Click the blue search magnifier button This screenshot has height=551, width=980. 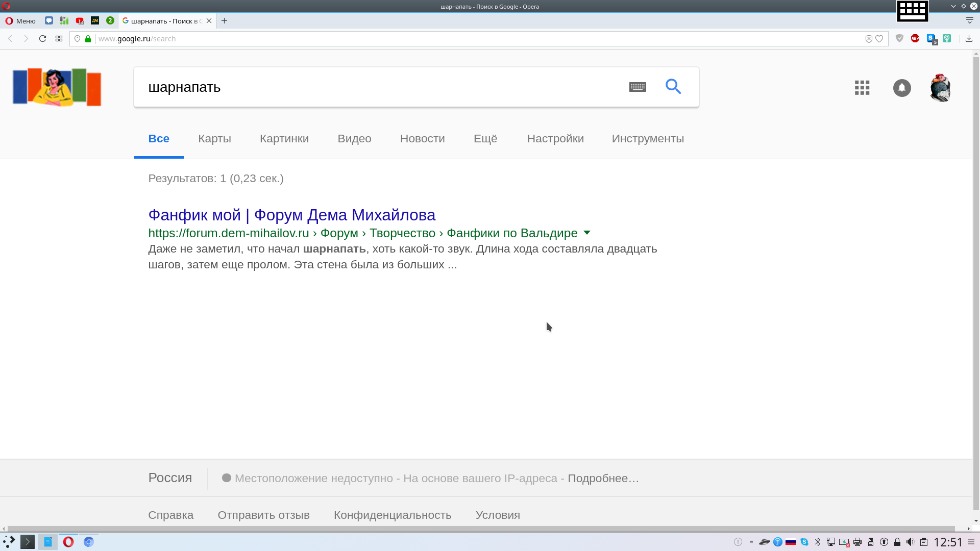tap(673, 87)
